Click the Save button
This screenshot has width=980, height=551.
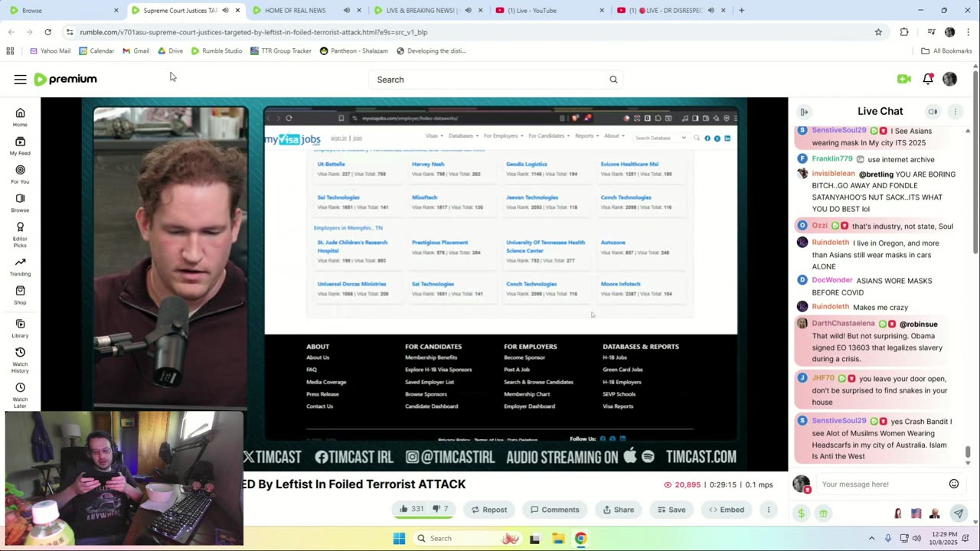coord(671,510)
